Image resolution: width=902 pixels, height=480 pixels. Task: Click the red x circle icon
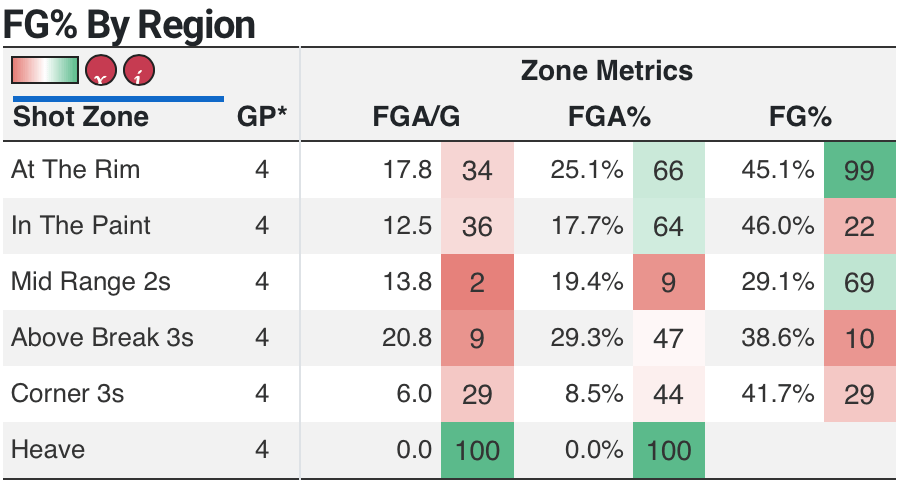[102, 71]
